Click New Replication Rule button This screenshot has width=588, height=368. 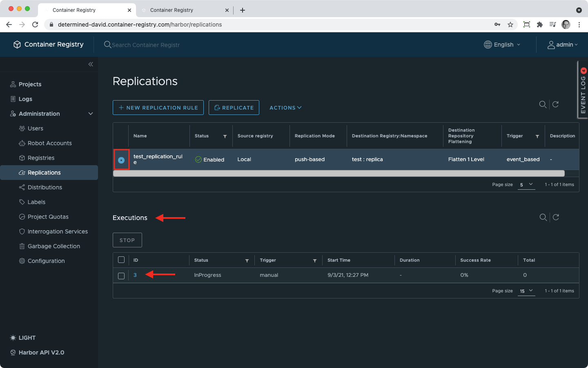[x=158, y=108]
